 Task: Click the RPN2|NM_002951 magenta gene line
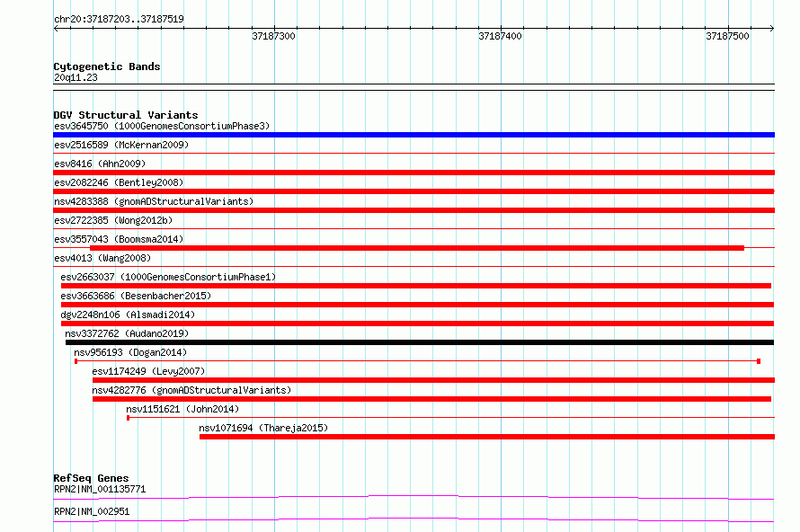pos(413,519)
